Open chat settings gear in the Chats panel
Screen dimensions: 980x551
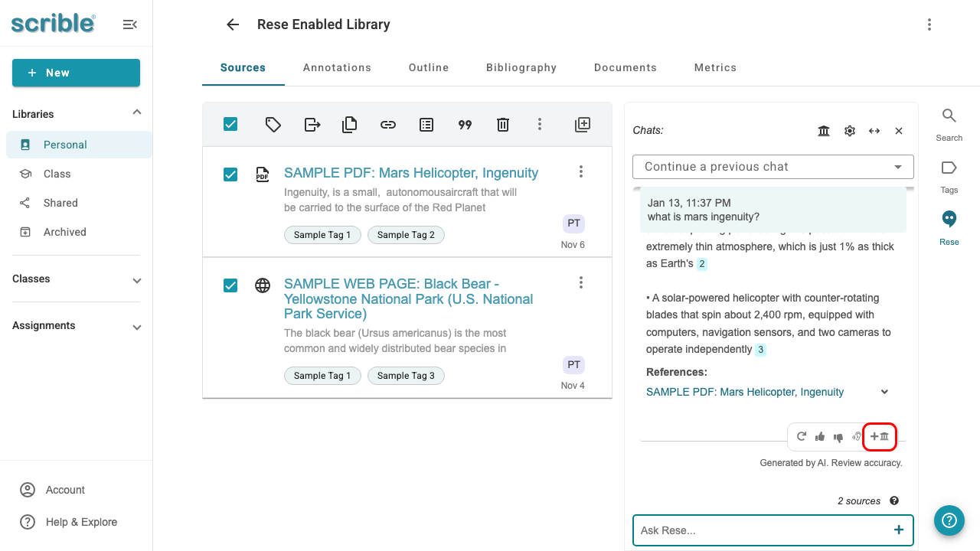point(850,130)
